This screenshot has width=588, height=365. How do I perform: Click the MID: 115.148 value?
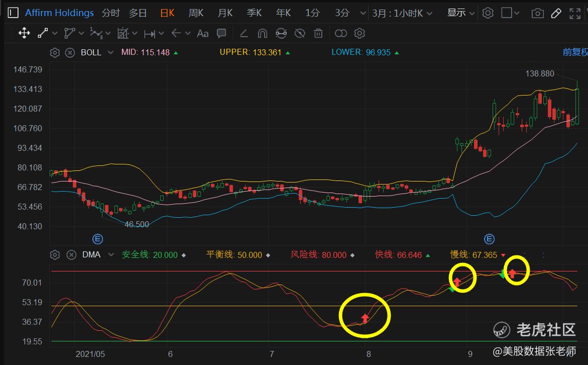pyautogui.click(x=146, y=53)
